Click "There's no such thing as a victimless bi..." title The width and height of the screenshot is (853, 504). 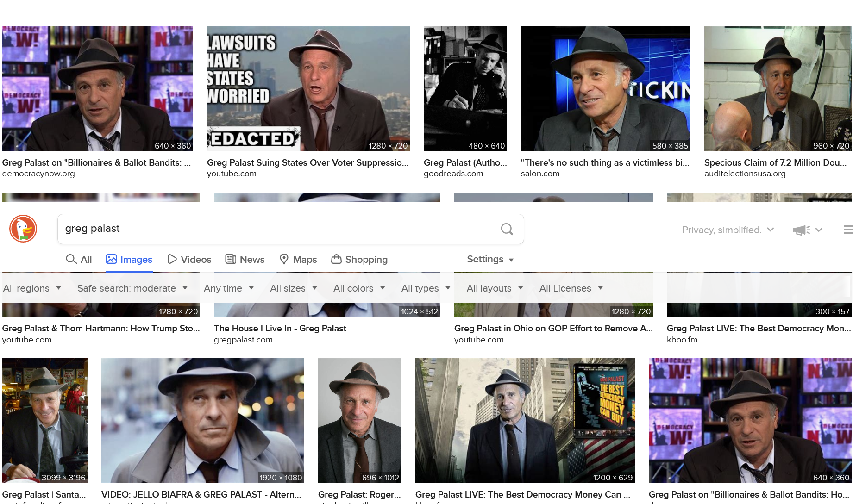pyautogui.click(x=605, y=162)
